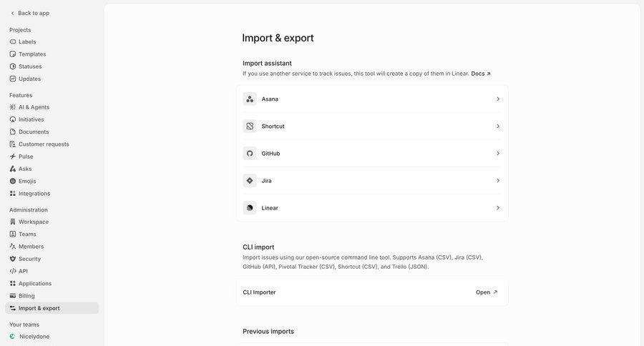Click the Integrations grid icon
Viewport: 644px width, 346px height.
(13, 193)
